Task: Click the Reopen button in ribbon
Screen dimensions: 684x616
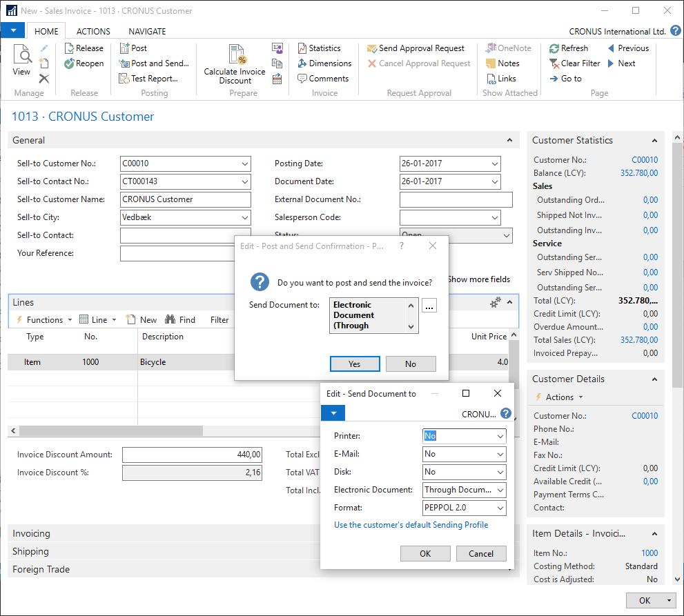Action: tap(84, 63)
